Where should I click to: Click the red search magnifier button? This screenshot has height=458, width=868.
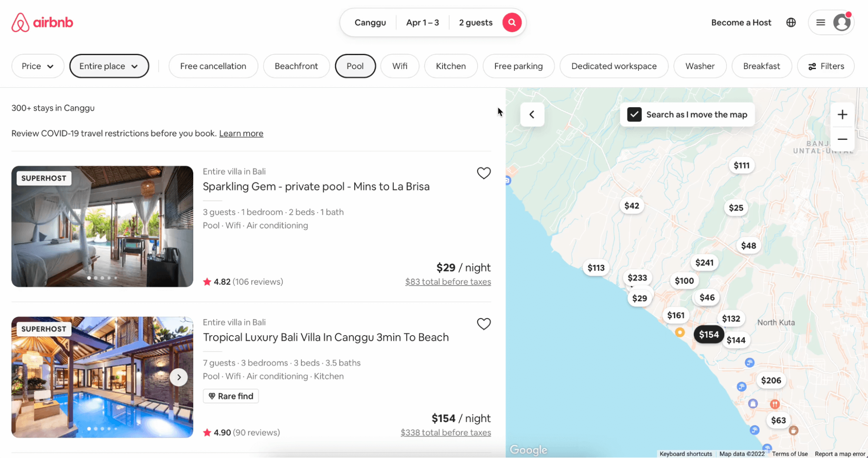(512, 22)
